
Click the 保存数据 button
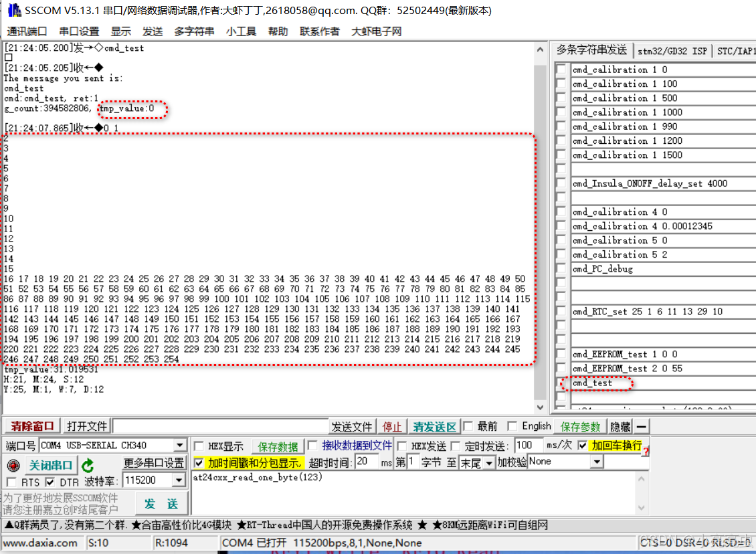(x=278, y=446)
